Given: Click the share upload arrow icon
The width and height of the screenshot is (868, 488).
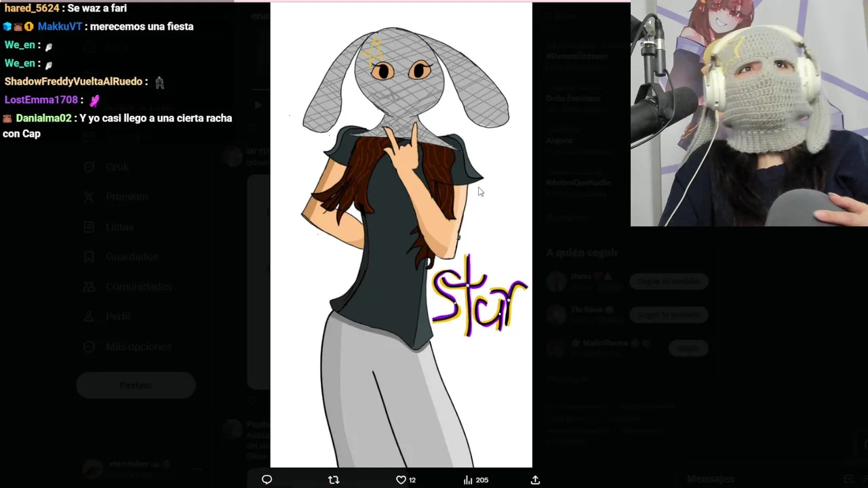Looking at the screenshot, I should pos(535,480).
